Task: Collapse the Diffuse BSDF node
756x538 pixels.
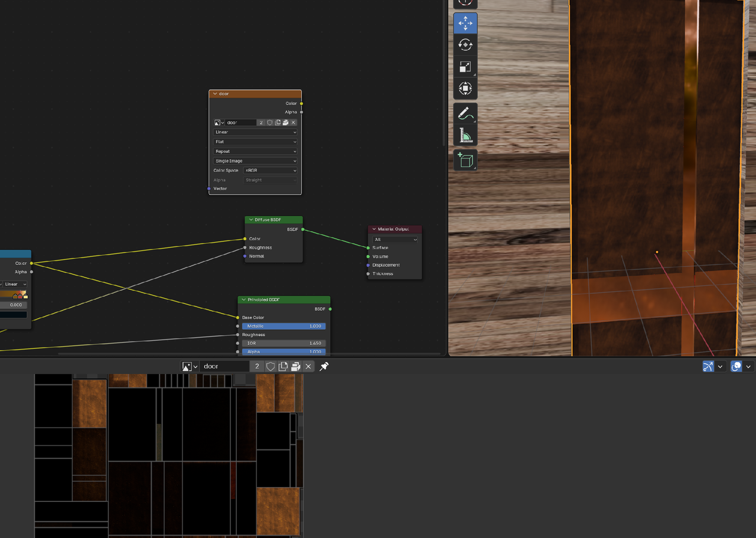Action: pyautogui.click(x=250, y=220)
